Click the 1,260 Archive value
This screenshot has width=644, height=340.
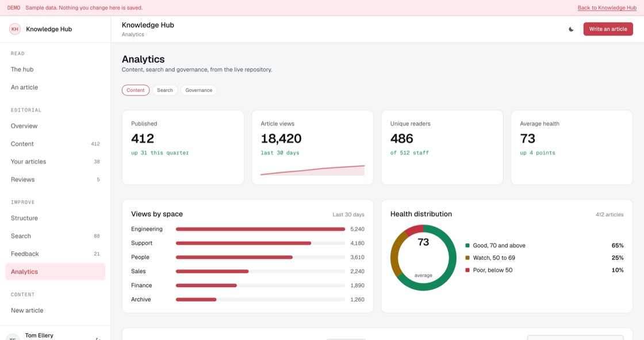pos(357,299)
